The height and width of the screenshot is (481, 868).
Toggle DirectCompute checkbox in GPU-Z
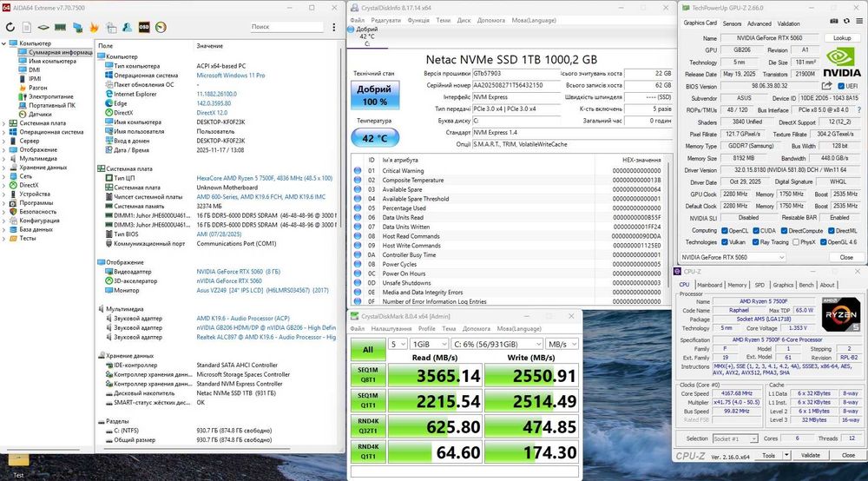pos(784,230)
